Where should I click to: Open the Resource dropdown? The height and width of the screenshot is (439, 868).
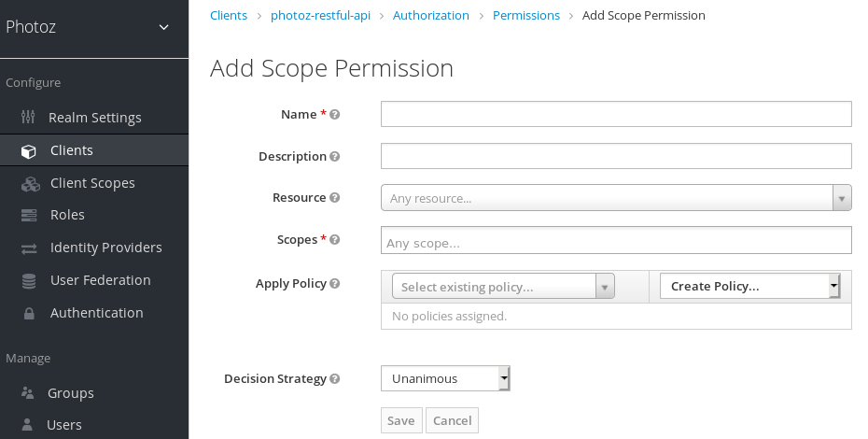coord(616,198)
